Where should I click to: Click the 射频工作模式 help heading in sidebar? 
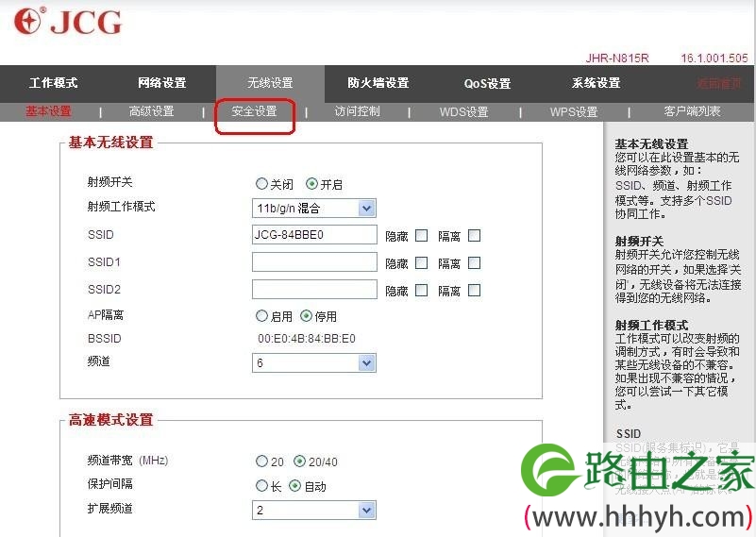point(651,325)
